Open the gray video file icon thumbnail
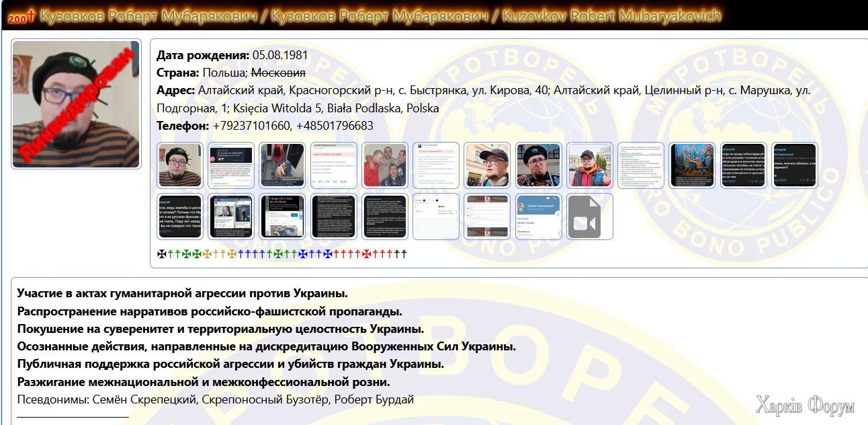This screenshot has width=868, height=425. click(x=590, y=217)
